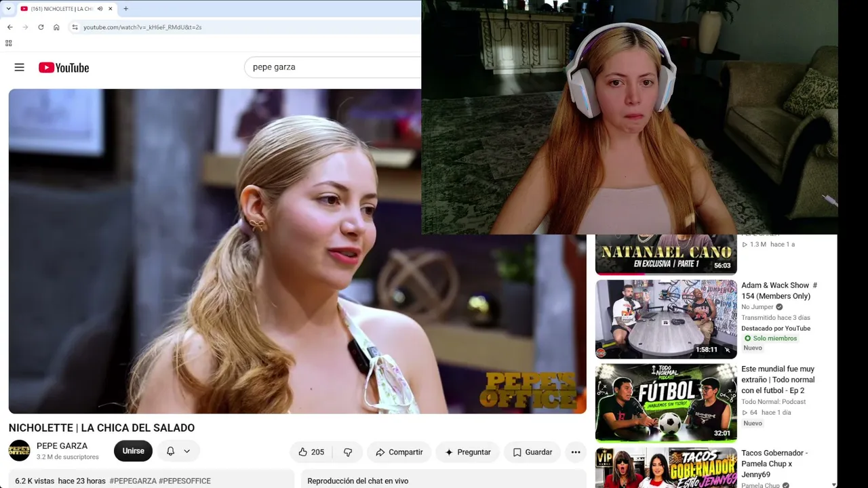Open 'Adam & Wack Show # 154' title
This screenshot has height=488, width=868.
pyautogui.click(x=779, y=291)
